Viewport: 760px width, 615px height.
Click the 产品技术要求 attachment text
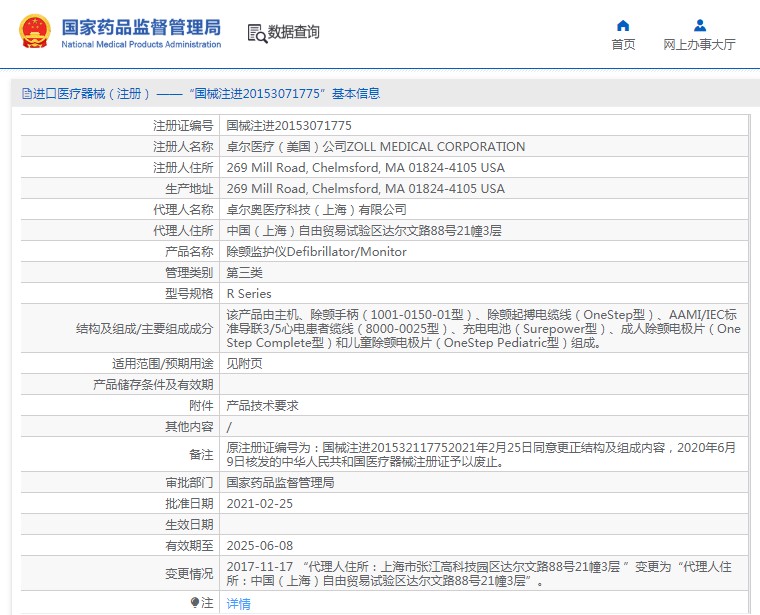click(262, 405)
